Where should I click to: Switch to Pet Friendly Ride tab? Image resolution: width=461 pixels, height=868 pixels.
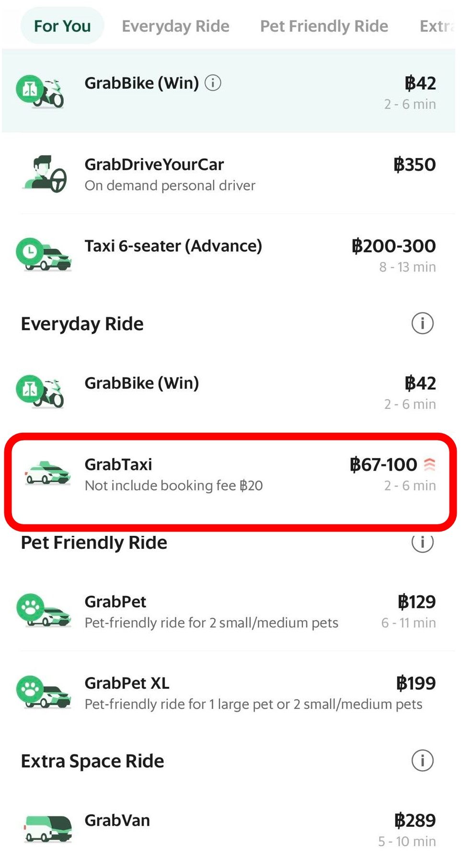pyautogui.click(x=324, y=26)
